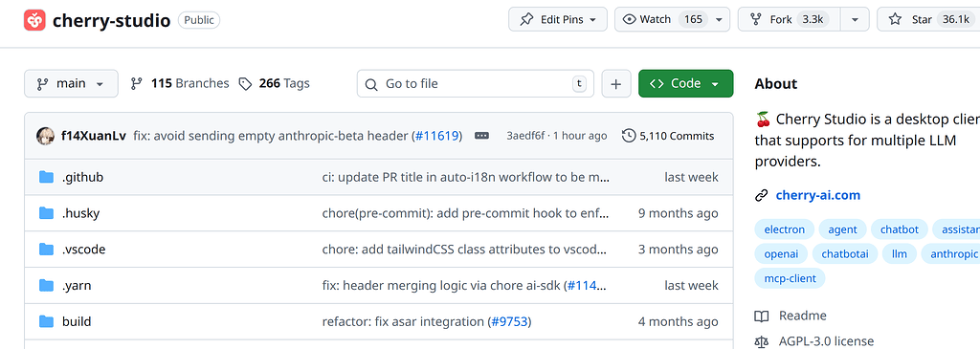This screenshot has height=349, width=980.
Task: Open the pre-commit hook commit message
Action: point(466,213)
